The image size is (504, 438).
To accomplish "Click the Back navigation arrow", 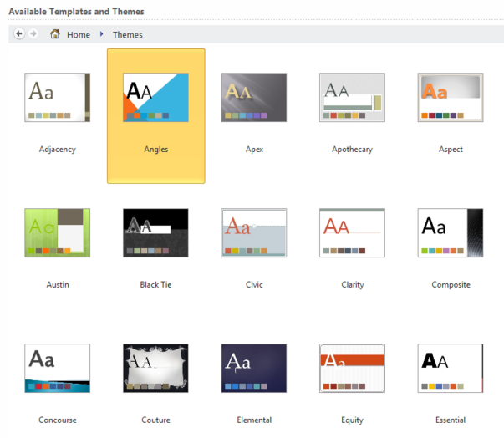I will [x=19, y=34].
